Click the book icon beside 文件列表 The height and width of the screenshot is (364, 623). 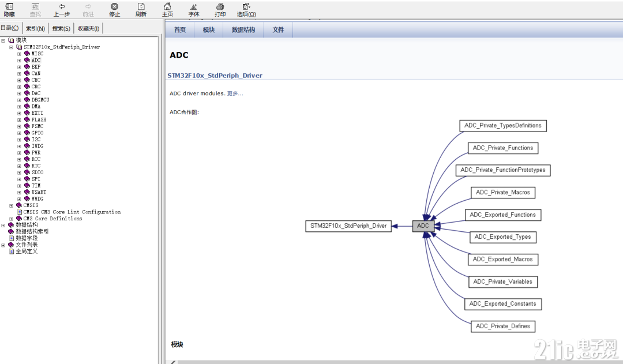pos(11,245)
